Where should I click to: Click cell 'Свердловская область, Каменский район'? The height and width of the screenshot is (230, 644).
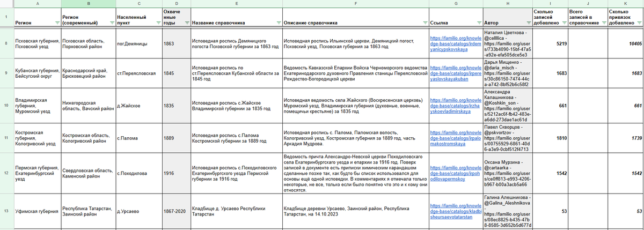pyautogui.click(x=88, y=174)
